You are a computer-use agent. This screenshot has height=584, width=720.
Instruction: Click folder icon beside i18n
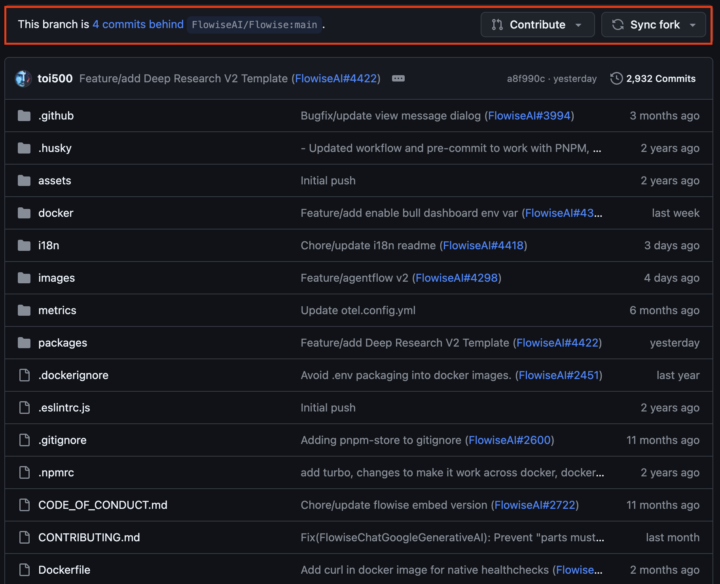pos(24,246)
